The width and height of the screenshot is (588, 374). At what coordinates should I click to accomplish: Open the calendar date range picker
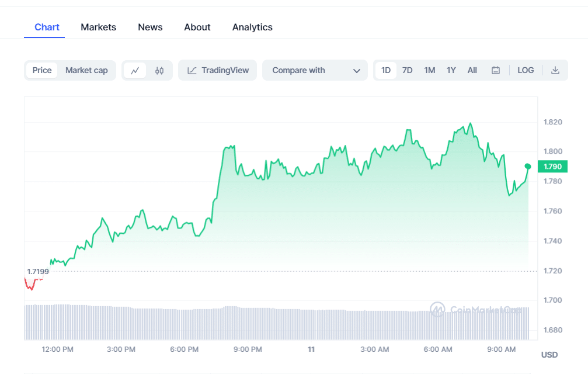coord(495,70)
